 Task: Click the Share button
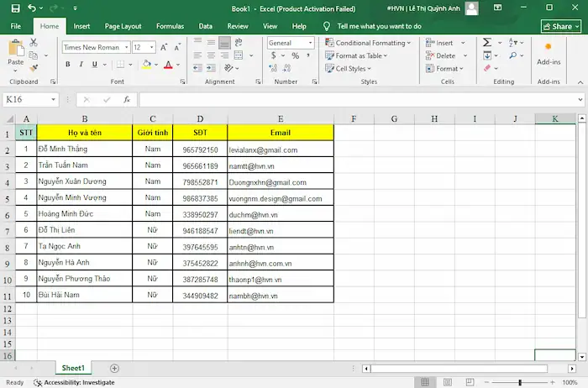(x=561, y=26)
